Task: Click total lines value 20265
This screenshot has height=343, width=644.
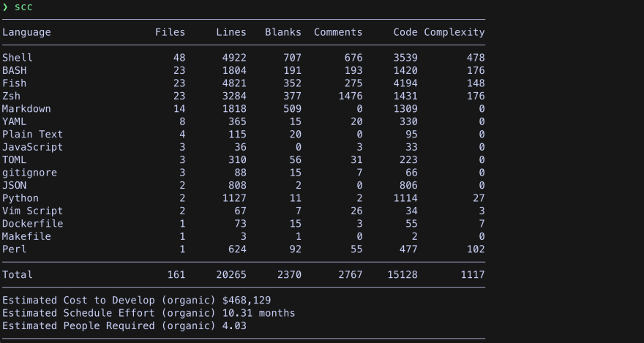Action: [x=231, y=274]
